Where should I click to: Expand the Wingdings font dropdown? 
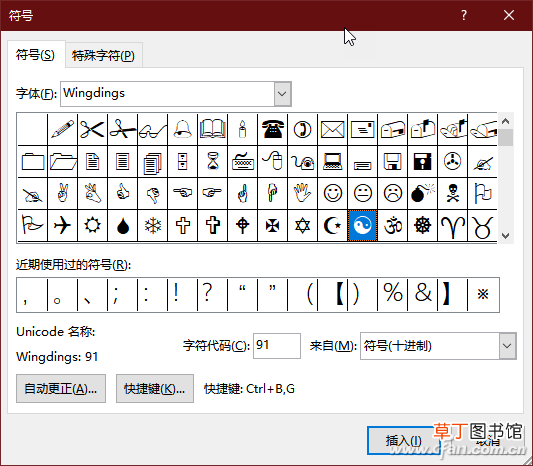282,94
